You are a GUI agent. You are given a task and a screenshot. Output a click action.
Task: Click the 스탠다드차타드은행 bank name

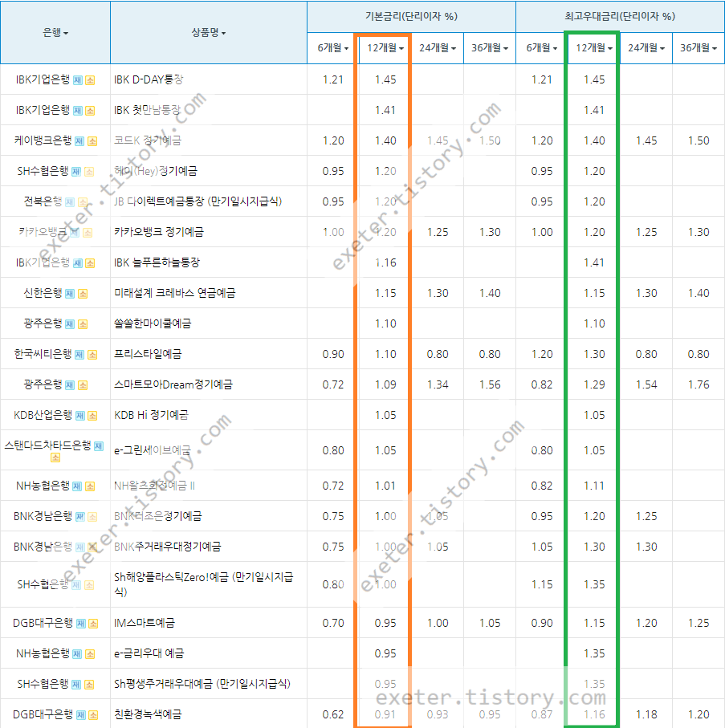pos(47,445)
